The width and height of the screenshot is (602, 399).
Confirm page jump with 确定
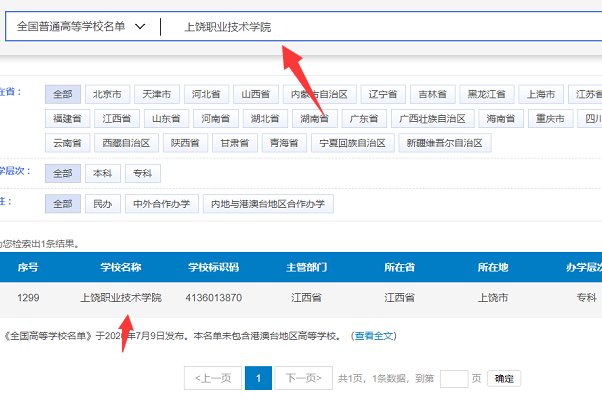click(x=504, y=379)
